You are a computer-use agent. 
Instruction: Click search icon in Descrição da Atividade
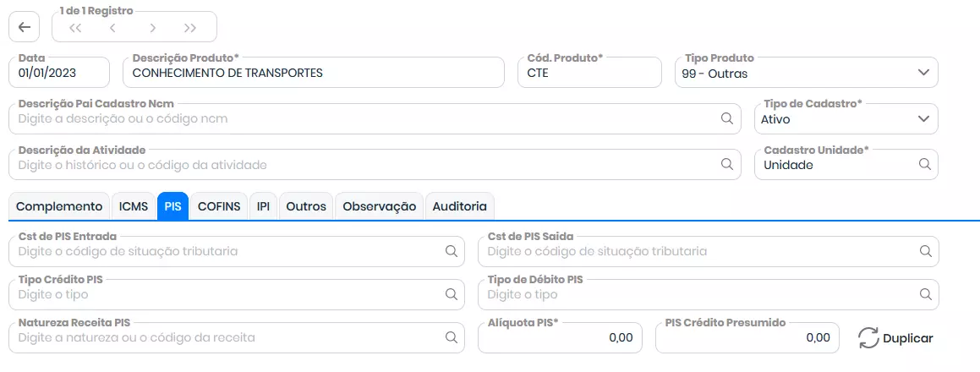(x=727, y=164)
